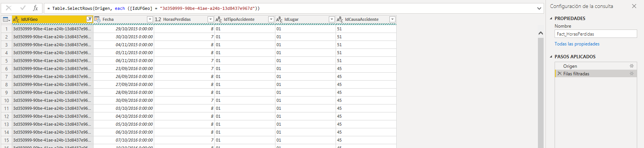Open the fx function icon
This screenshot has height=148, width=644.
[x=36, y=8]
